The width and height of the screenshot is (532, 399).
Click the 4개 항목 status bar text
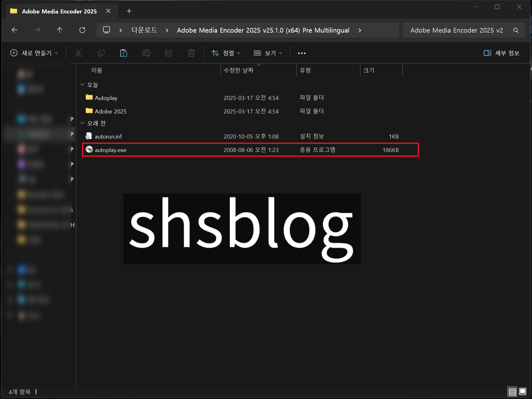pyautogui.click(x=20, y=392)
